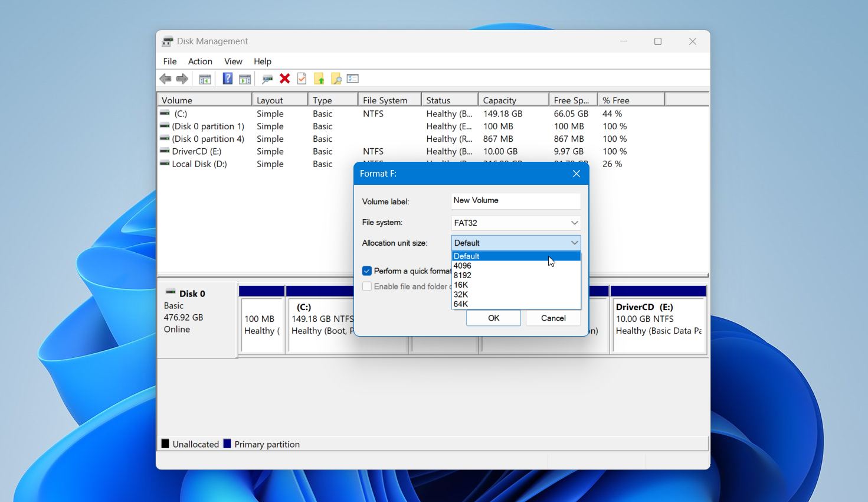
Task: Click the black Unallocated legend swatch
Action: point(165,444)
